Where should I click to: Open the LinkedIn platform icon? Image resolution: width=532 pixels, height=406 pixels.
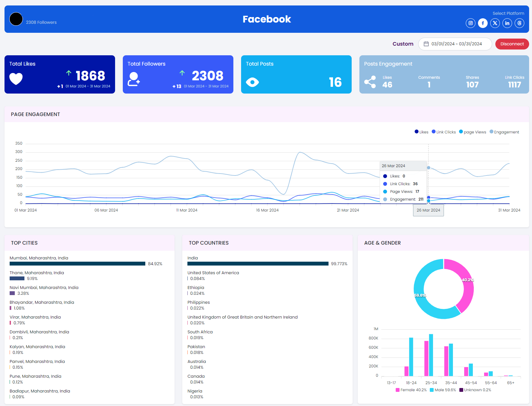(507, 23)
